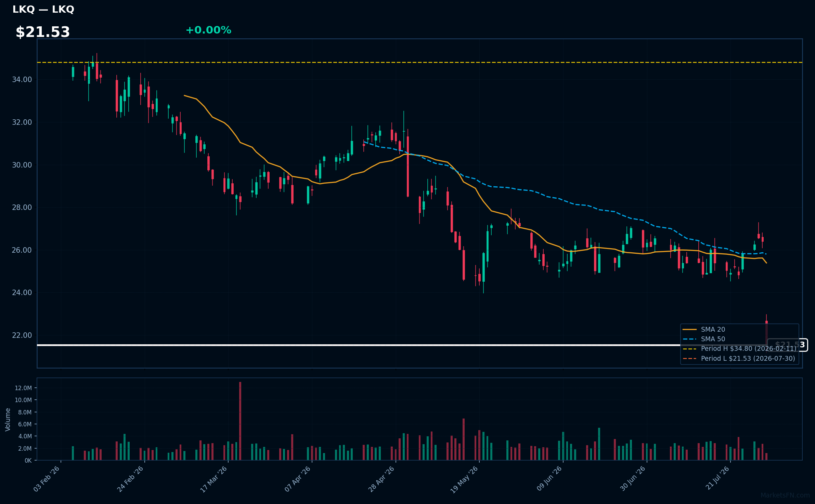
Task: Select the Period H $34.80 legend entry
Action: pyautogui.click(x=739, y=348)
